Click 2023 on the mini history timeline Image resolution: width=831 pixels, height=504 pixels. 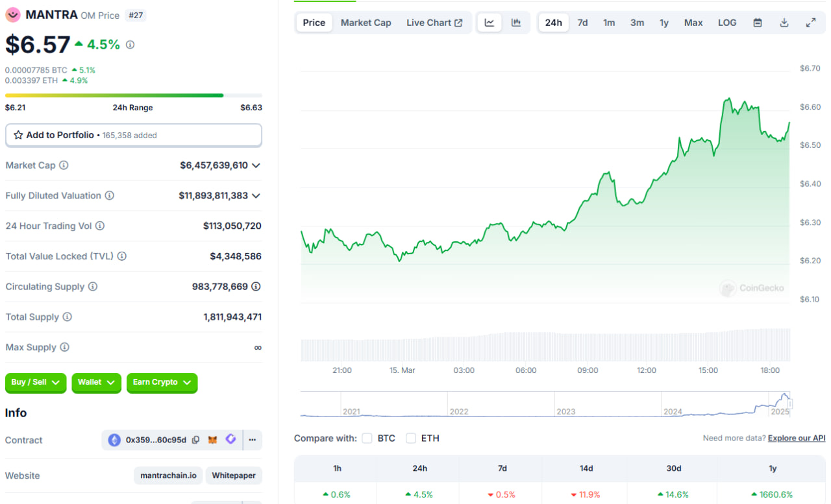pos(566,412)
